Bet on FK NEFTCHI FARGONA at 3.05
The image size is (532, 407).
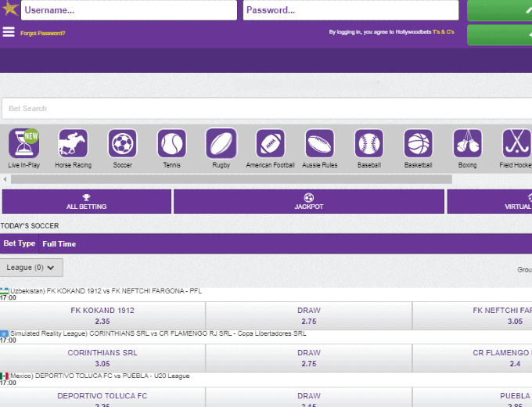473,315
